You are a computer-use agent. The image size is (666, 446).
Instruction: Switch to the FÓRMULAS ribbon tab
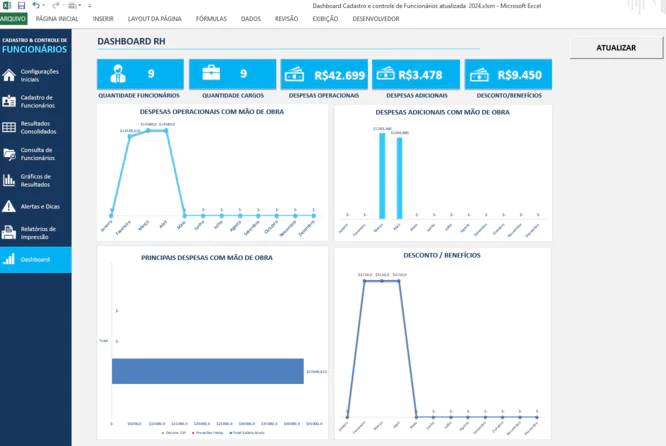(x=210, y=18)
